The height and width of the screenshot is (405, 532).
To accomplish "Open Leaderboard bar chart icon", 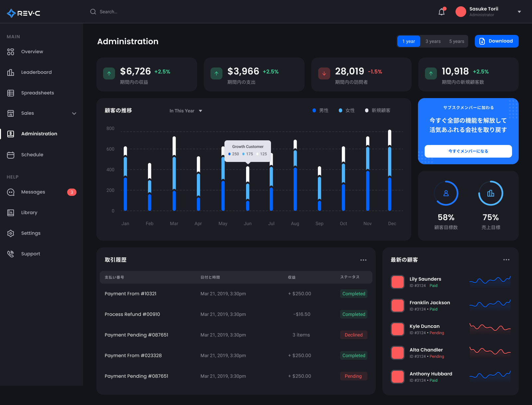I will coord(11,72).
